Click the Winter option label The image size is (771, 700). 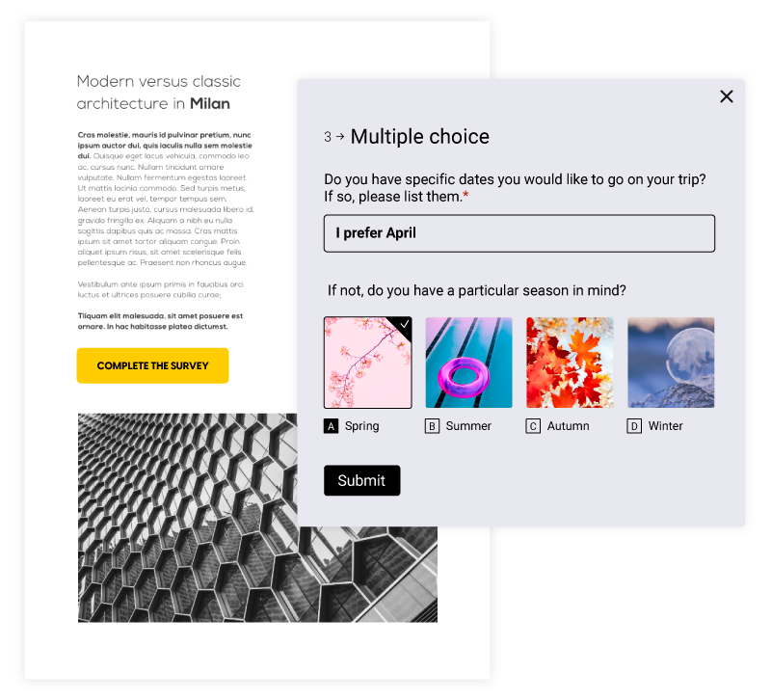click(666, 426)
